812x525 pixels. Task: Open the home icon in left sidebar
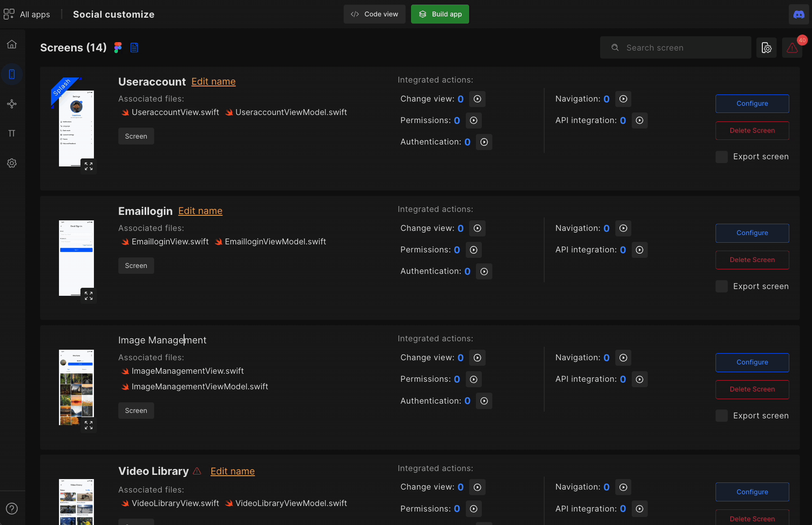coord(12,44)
